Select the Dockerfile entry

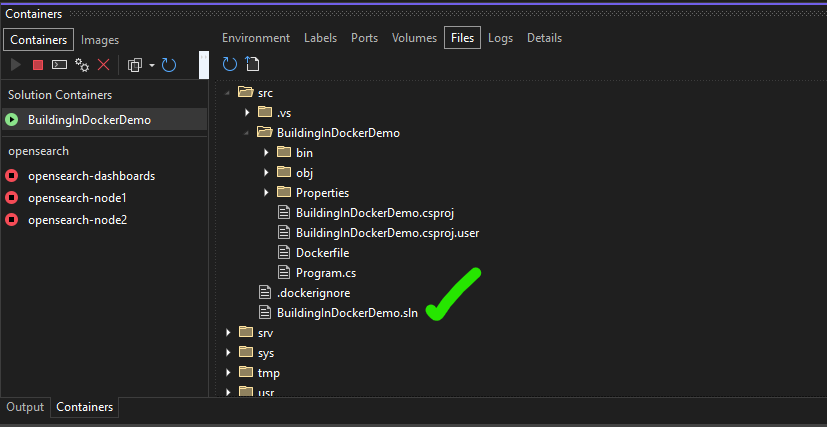[x=322, y=253]
